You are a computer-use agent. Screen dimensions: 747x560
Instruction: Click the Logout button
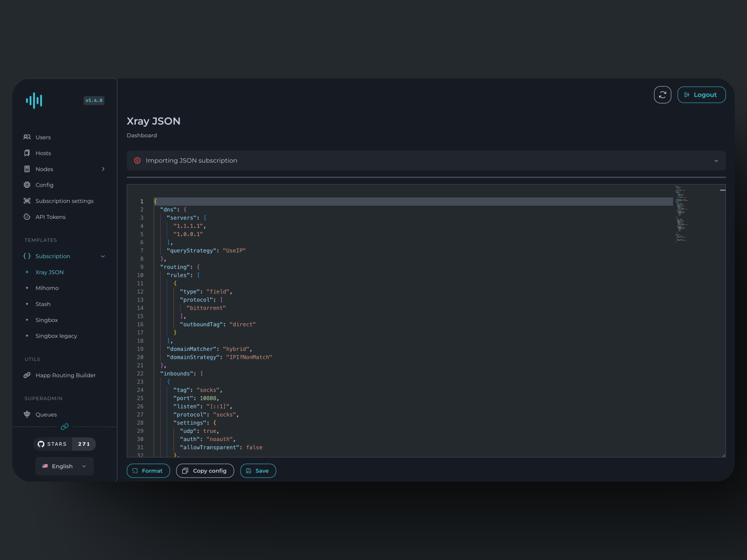(x=701, y=94)
